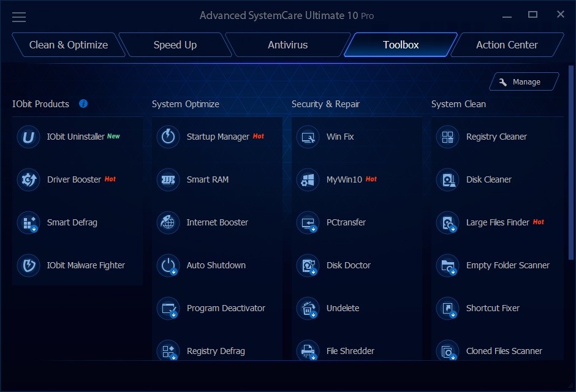
Task: Switch to the Clean & Optimize tab
Action: pos(69,45)
